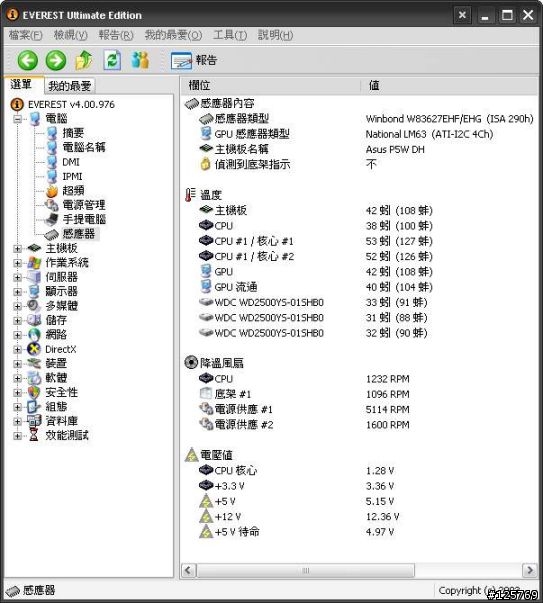
Task: Click the 電壓值 voltage warning icon
Action: 191,455
